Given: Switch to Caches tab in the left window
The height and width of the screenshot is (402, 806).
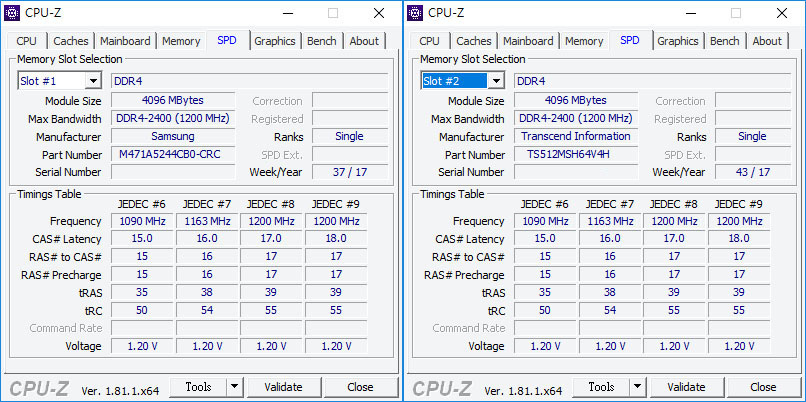Looking at the screenshot, I should click(x=70, y=41).
